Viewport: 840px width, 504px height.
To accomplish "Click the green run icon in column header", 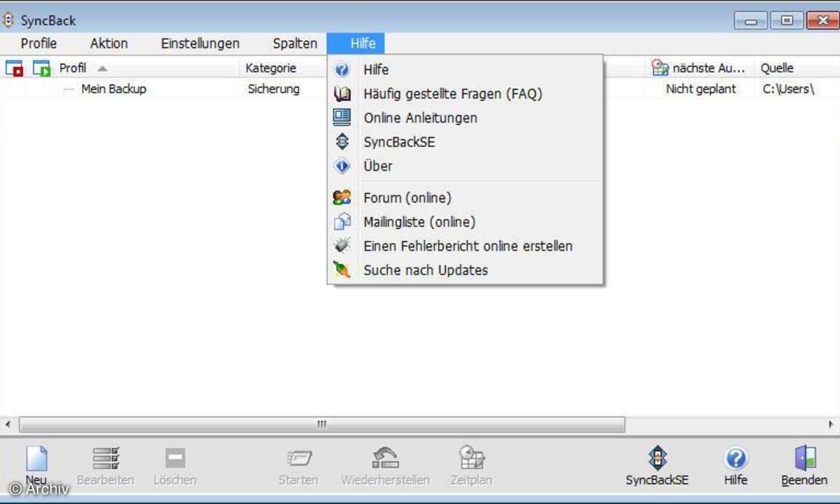I will pos(41,69).
